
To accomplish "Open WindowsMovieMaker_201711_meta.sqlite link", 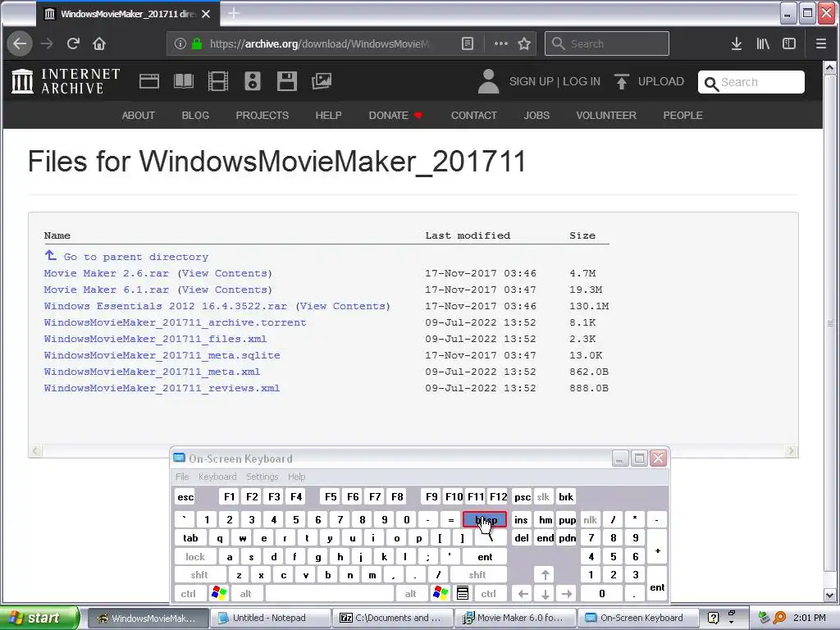I will pos(162,354).
